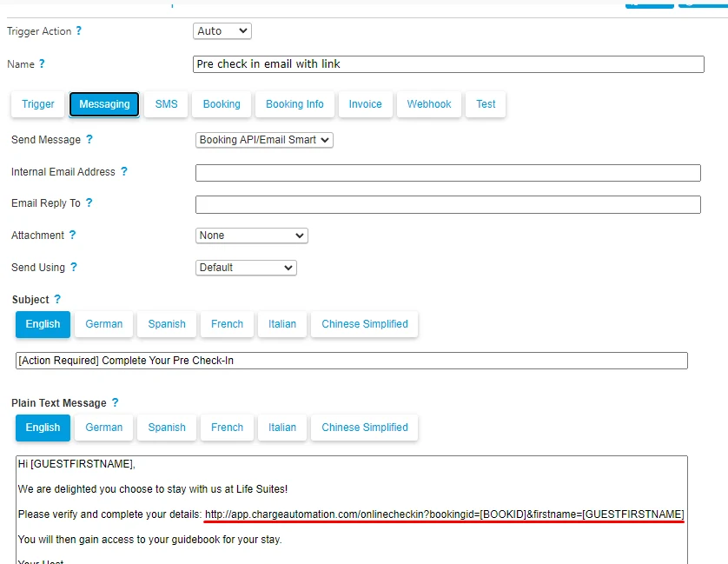Focus the Email Reply To field
Viewport: 728px width, 564px height.
448,204
